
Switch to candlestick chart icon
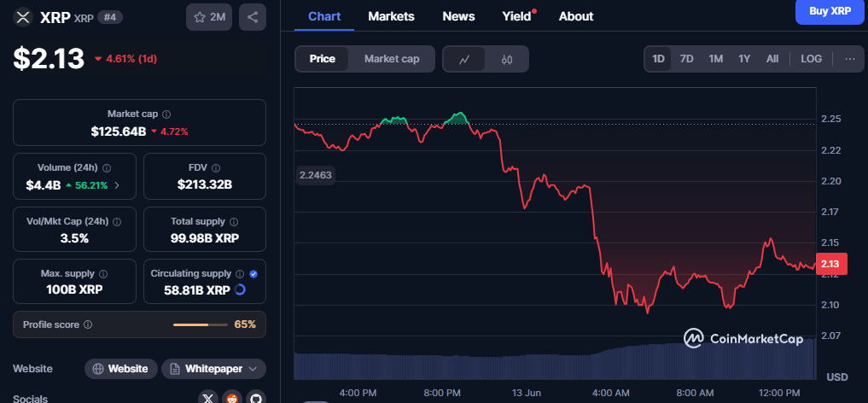tap(506, 59)
